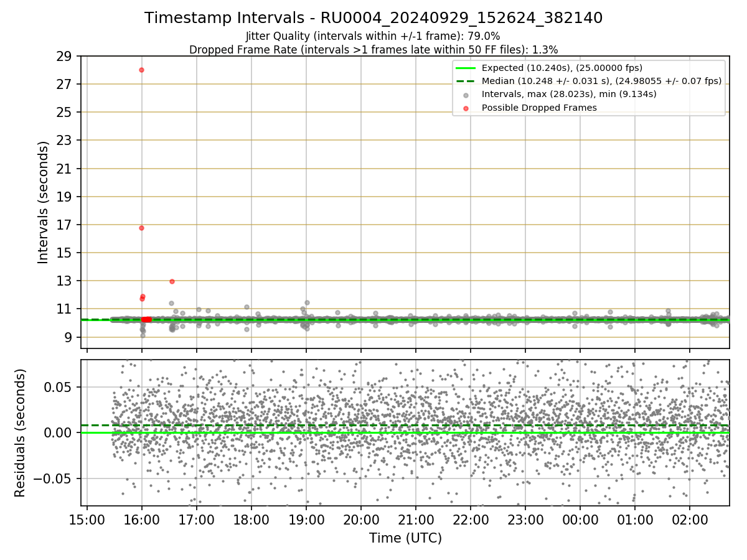Click the "02:00" tick label on the time axis
The width and height of the screenshot is (747, 560).
[690, 519]
